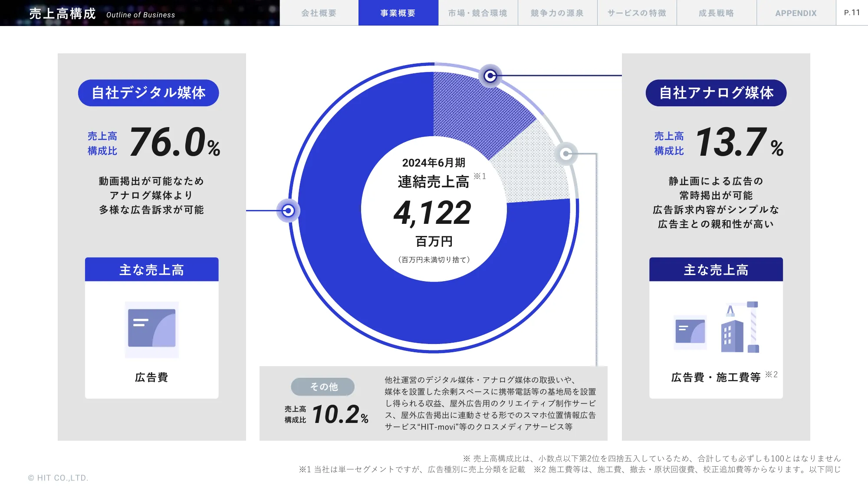Click the 主な売上高 header bar on the left
This screenshot has height=488, width=868.
tap(151, 269)
